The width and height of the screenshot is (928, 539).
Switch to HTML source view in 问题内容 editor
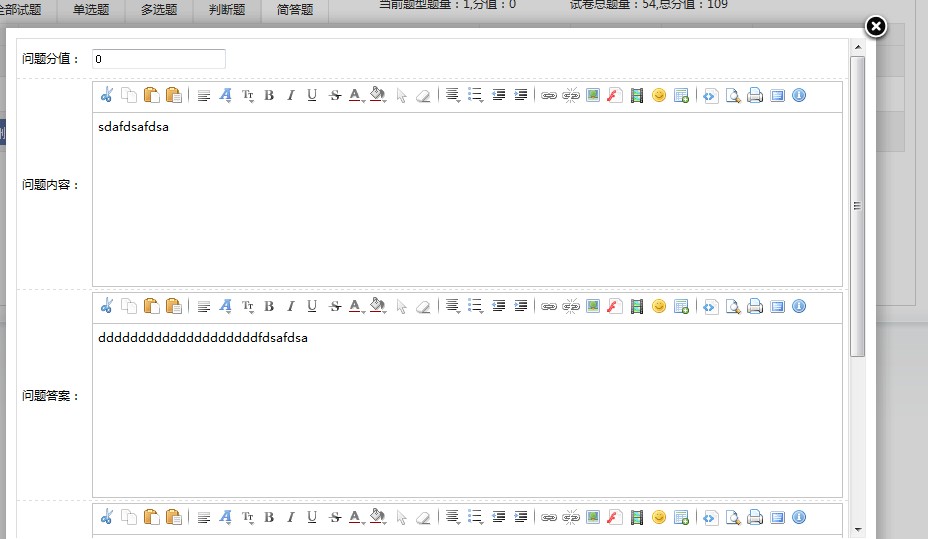tap(710, 95)
